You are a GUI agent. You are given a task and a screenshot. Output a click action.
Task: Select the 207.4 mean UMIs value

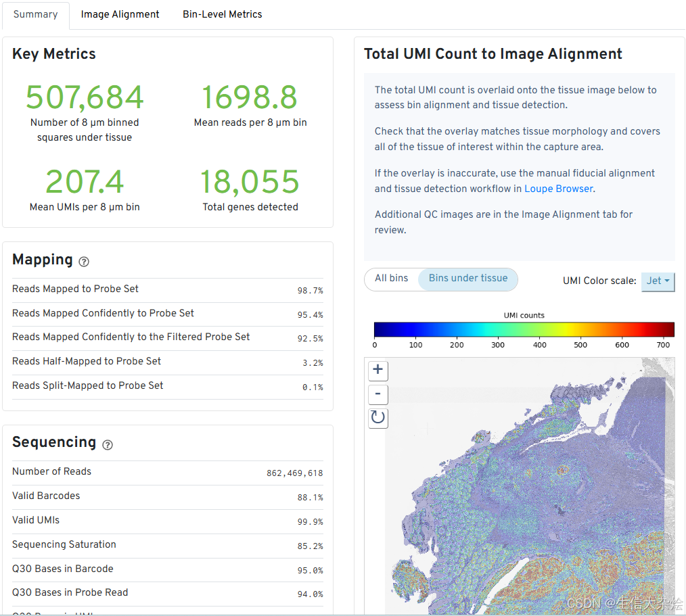tap(85, 181)
